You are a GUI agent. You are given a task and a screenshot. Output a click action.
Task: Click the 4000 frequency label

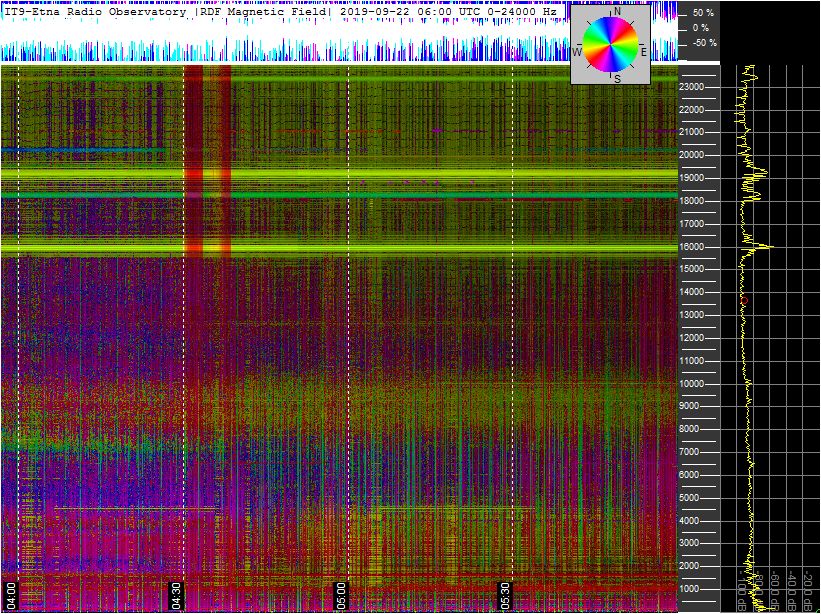tap(690, 521)
